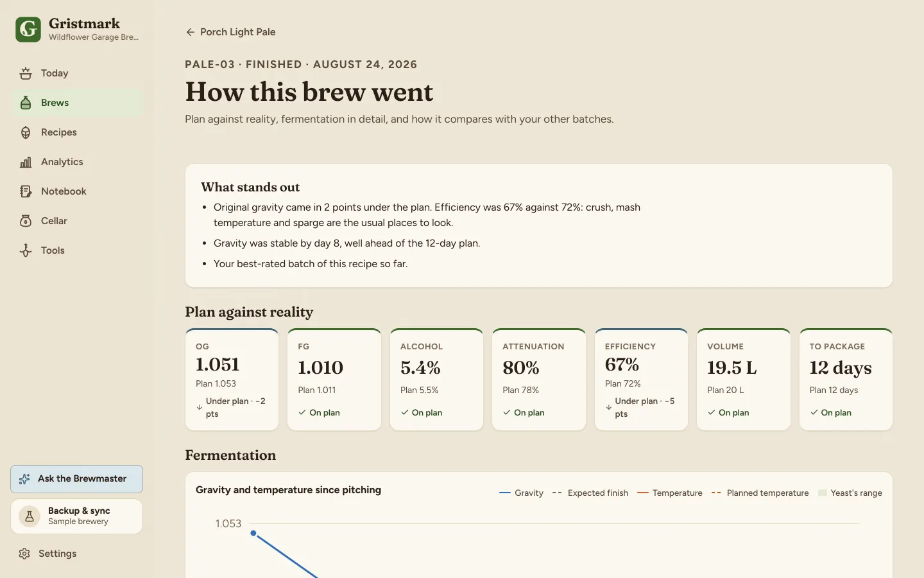The image size is (924, 578).
Task: Toggle Yeast's range legend item
Action: coord(850,493)
